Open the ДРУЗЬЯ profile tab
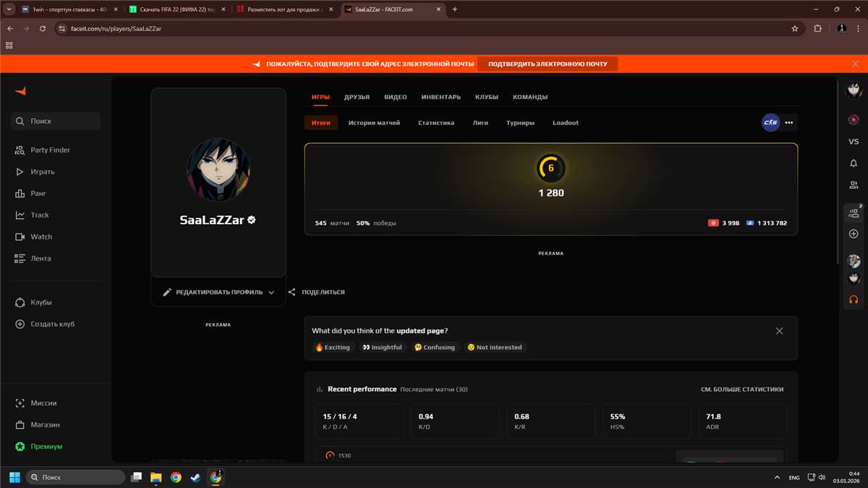 (x=357, y=97)
